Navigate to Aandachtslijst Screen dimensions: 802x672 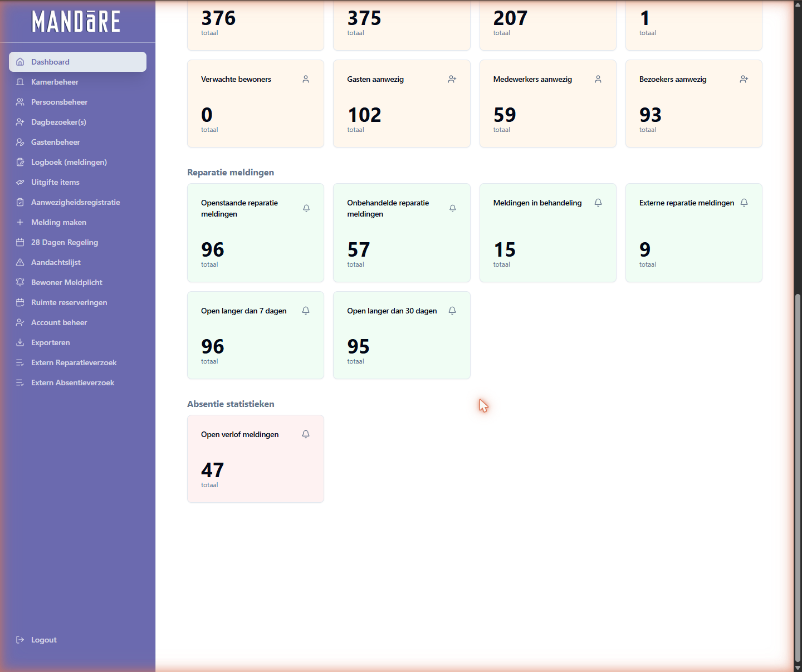[77, 262]
